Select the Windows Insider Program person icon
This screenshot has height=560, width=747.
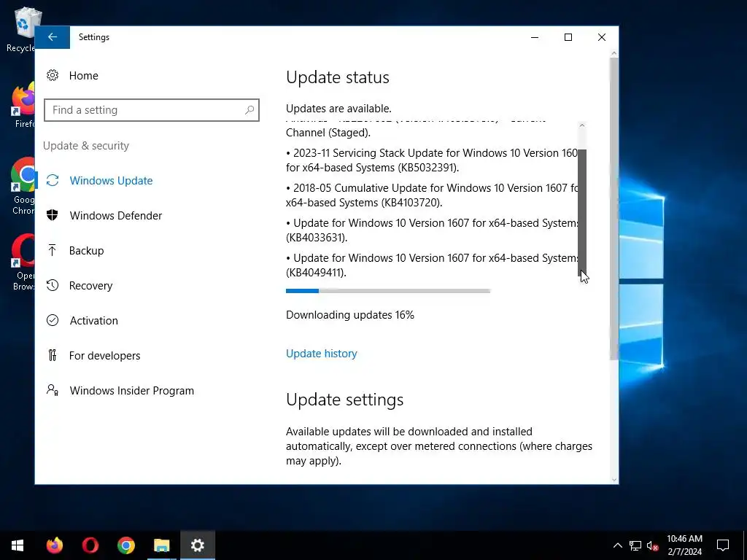click(53, 391)
